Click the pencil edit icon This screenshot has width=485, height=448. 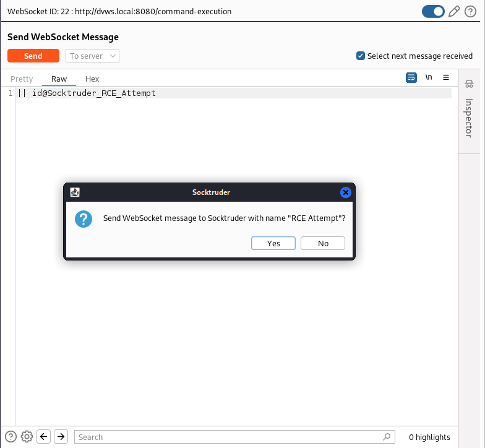tap(454, 11)
